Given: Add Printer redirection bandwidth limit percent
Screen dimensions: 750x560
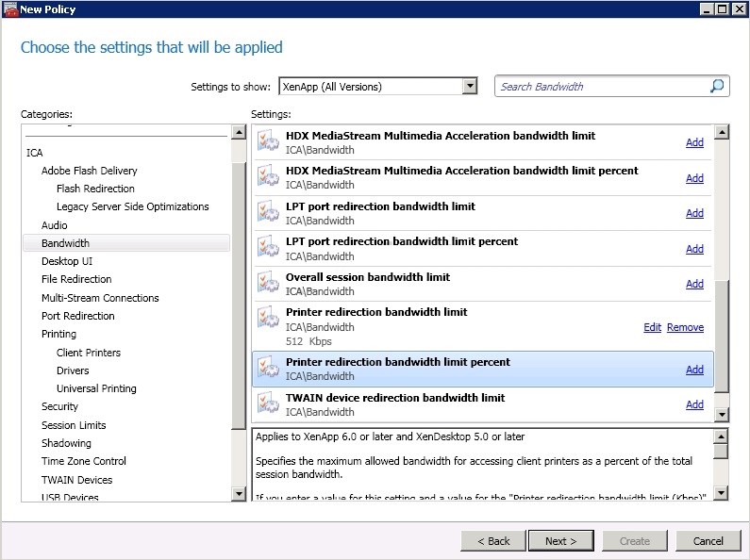Looking at the screenshot, I should (694, 370).
